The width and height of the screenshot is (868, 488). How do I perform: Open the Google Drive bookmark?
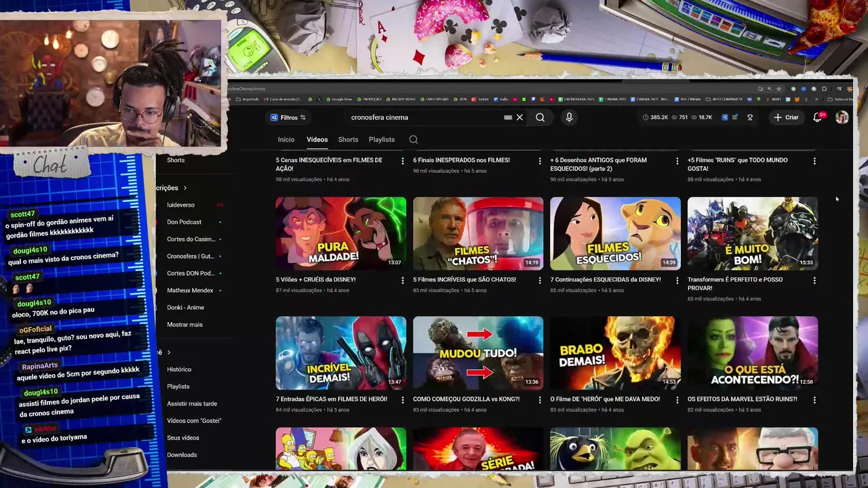tap(339, 99)
